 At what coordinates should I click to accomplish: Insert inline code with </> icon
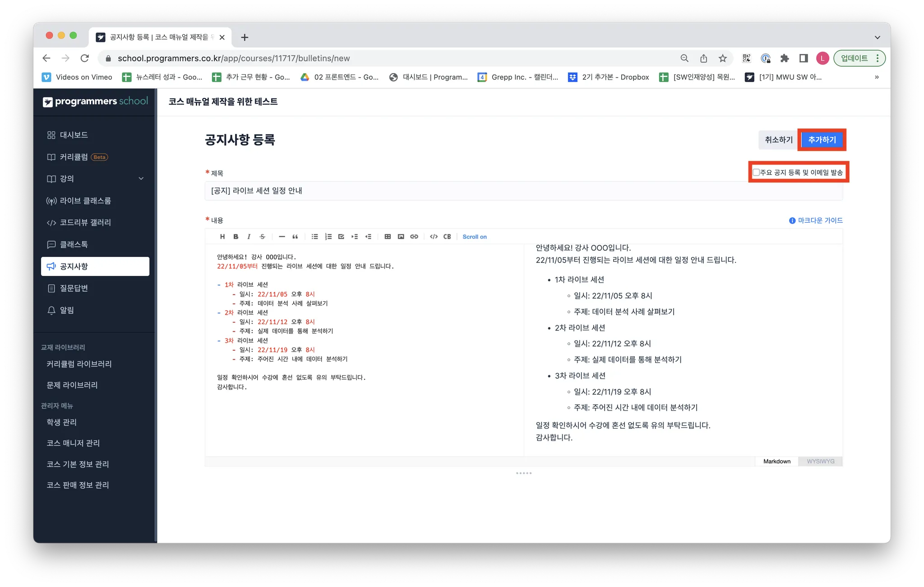(x=434, y=237)
